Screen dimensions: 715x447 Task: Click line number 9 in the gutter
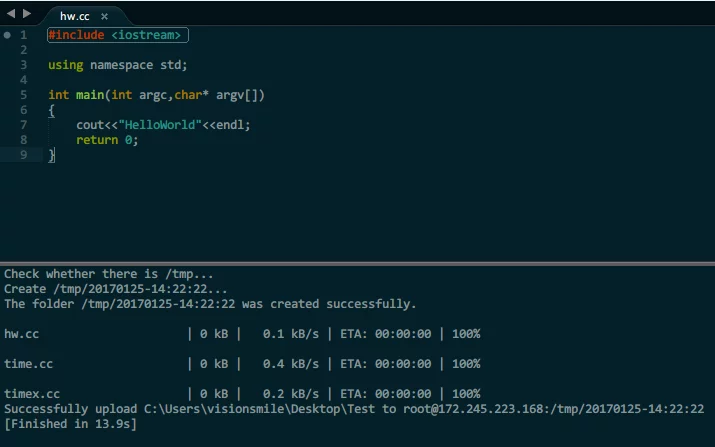pos(23,155)
